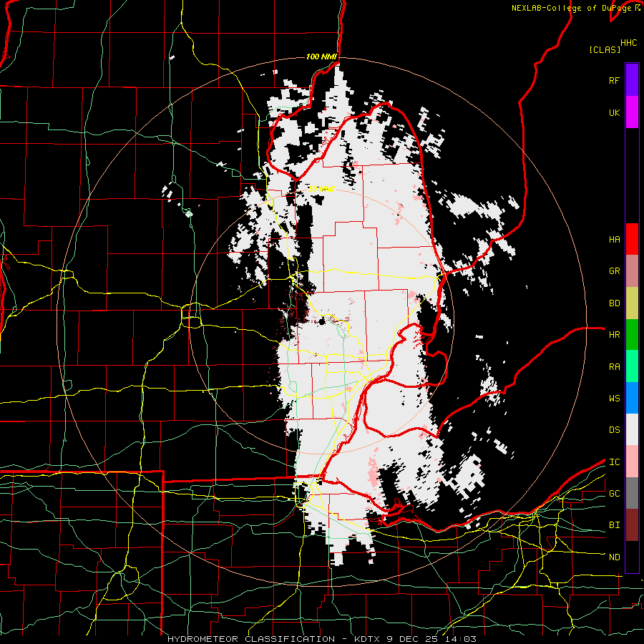Viewport: 644px width, 644px height.
Task: Click the 50 NMI range ring label
Action: tap(321, 189)
